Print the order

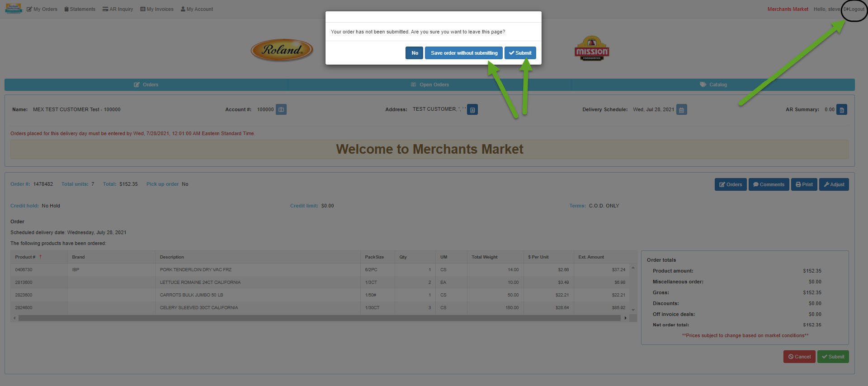(804, 184)
